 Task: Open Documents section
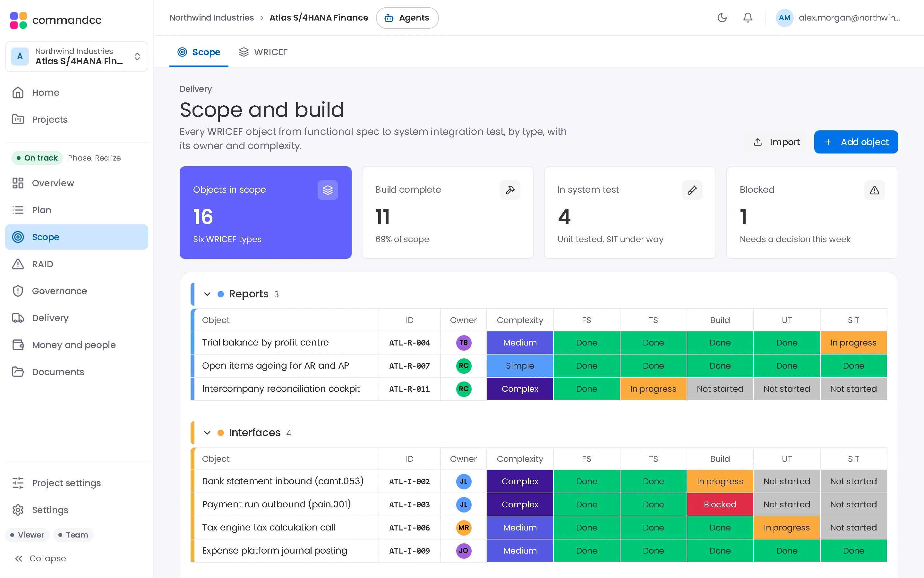76,372
